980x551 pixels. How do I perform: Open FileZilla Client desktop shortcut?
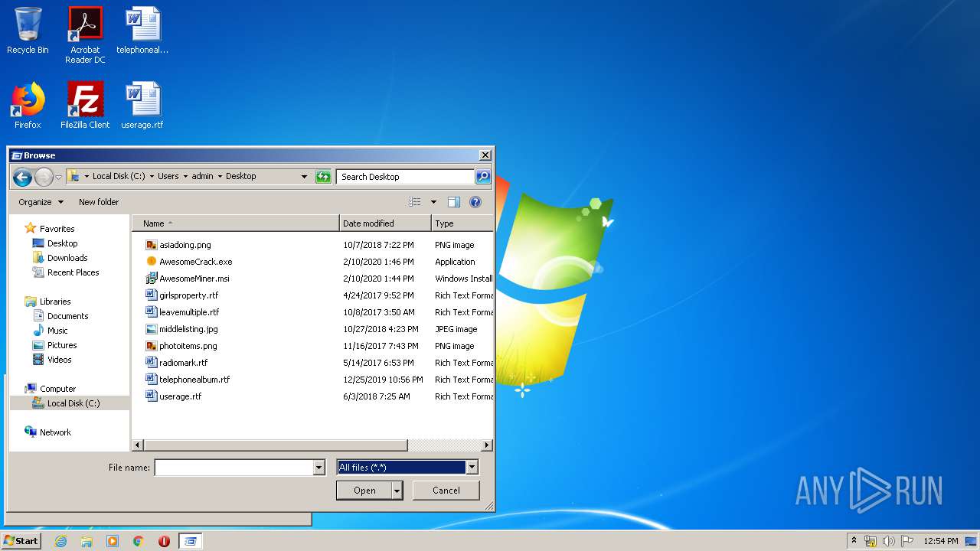click(x=85, y=106)
